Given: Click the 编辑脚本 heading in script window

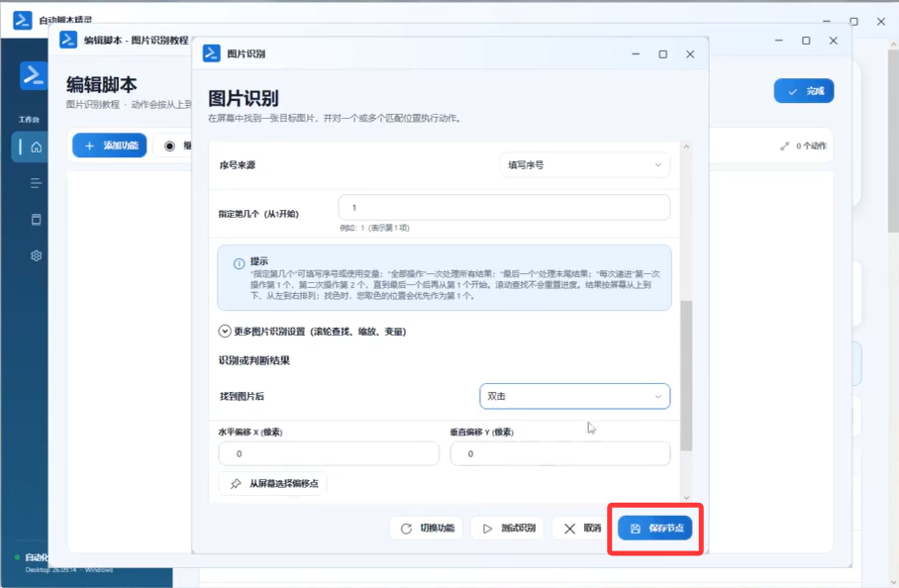Looking at the screenshot, I should pos(101,84).
